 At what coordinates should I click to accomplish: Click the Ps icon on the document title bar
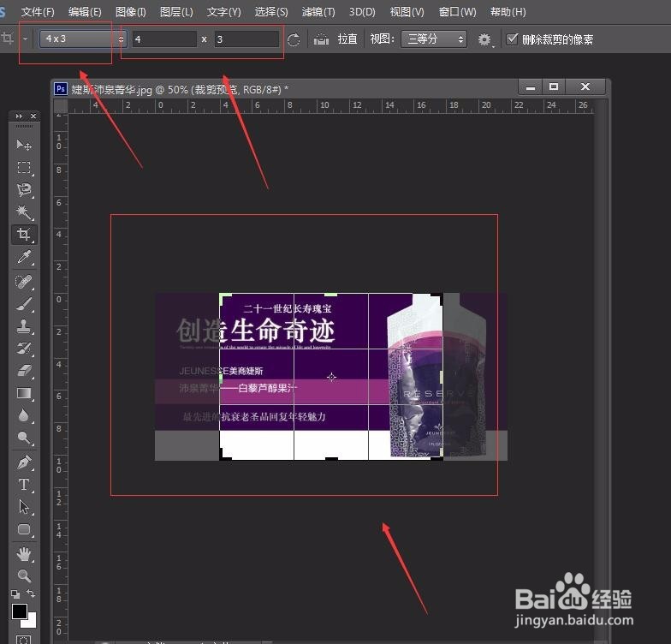[61, 89]
